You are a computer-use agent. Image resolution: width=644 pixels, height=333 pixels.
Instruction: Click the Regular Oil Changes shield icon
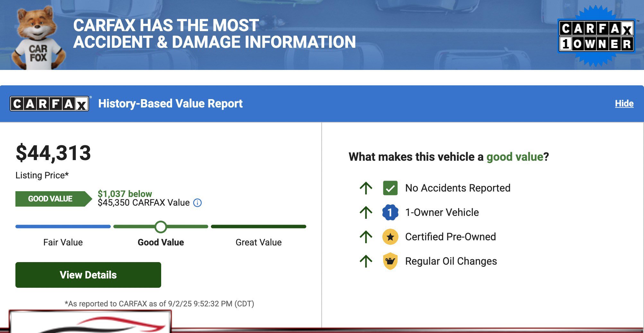coord(390,261)
